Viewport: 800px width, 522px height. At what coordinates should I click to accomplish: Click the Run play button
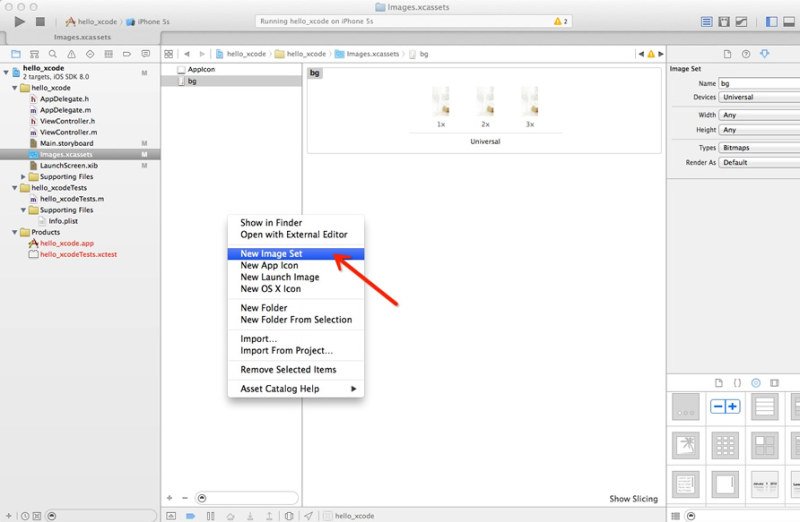click(19, 21)
